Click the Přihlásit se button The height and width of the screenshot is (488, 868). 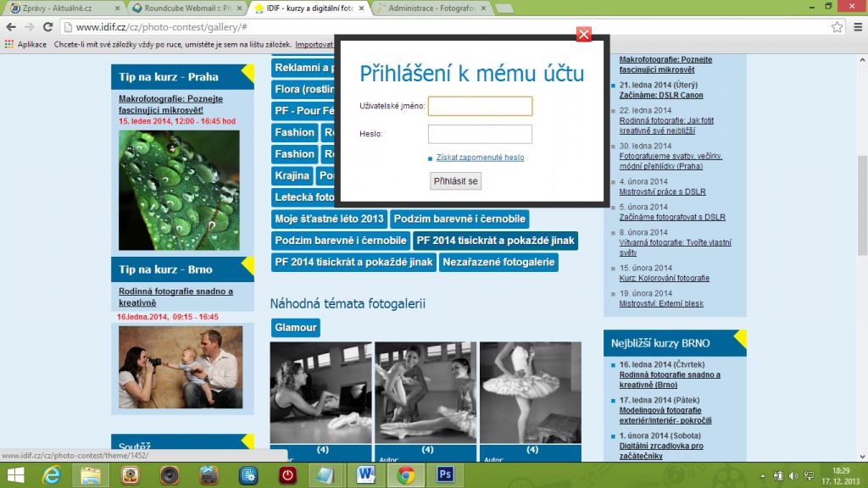455,181
